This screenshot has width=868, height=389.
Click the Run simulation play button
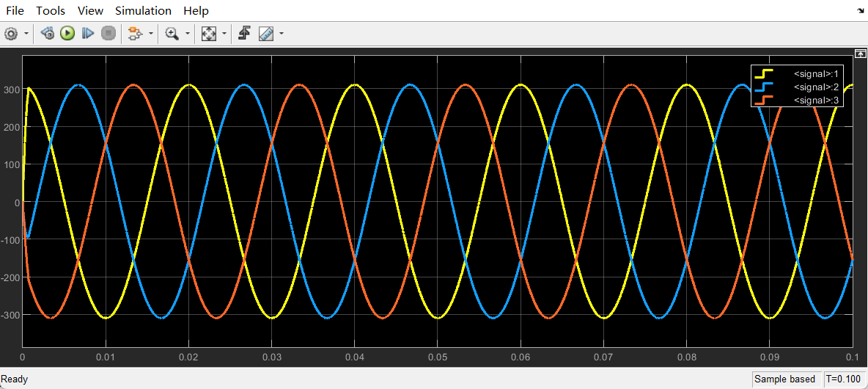pos(67,33)
